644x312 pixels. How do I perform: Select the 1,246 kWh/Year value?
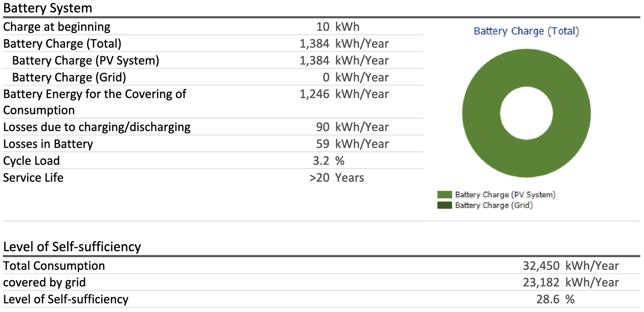tap(344, 94)
